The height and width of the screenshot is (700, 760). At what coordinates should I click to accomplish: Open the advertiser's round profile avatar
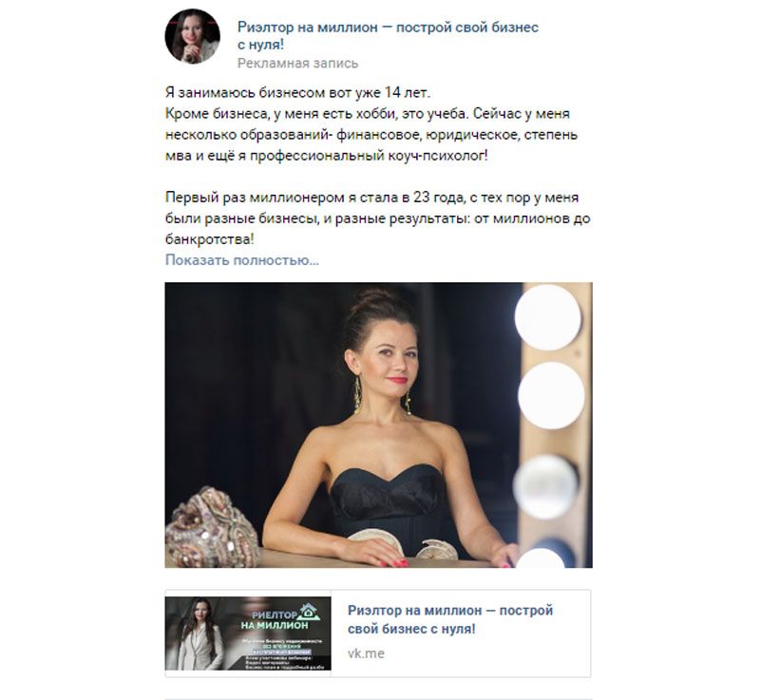[x=193, y=36]
